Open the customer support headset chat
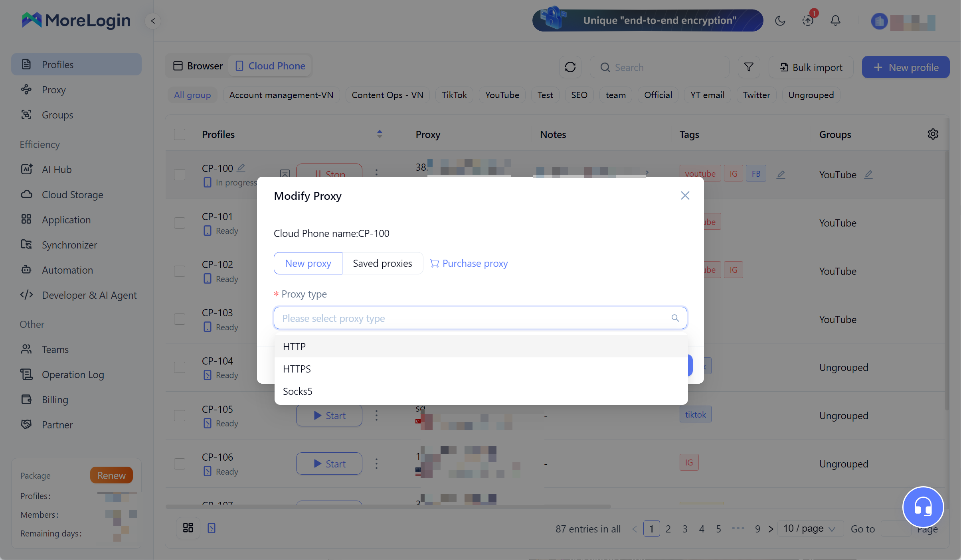Image resolution: width=961 pixels, height=560 pixels. click(923, 507)
